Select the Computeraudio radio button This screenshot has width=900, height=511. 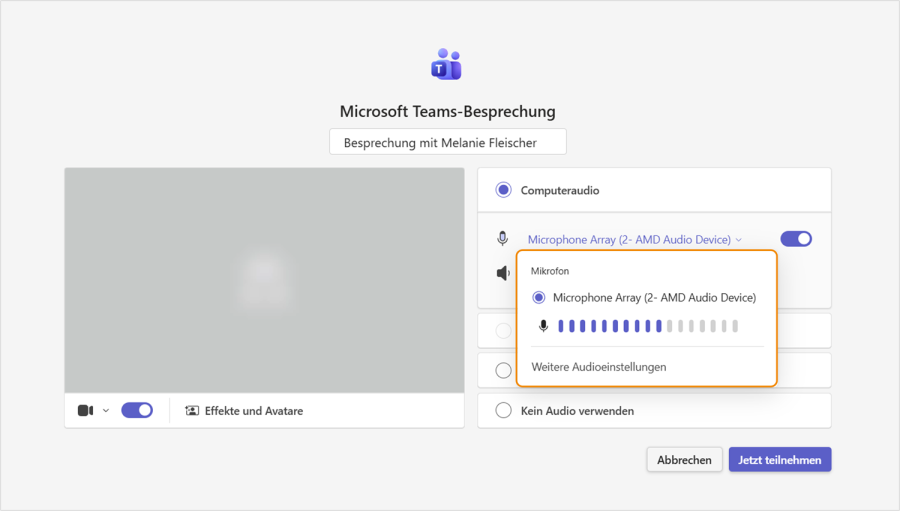pos(503,190)
